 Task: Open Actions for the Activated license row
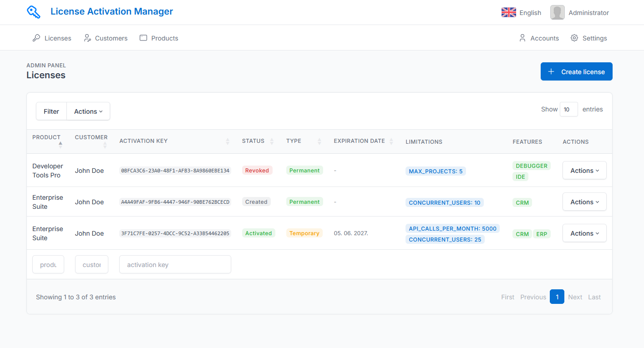point(584,233)
